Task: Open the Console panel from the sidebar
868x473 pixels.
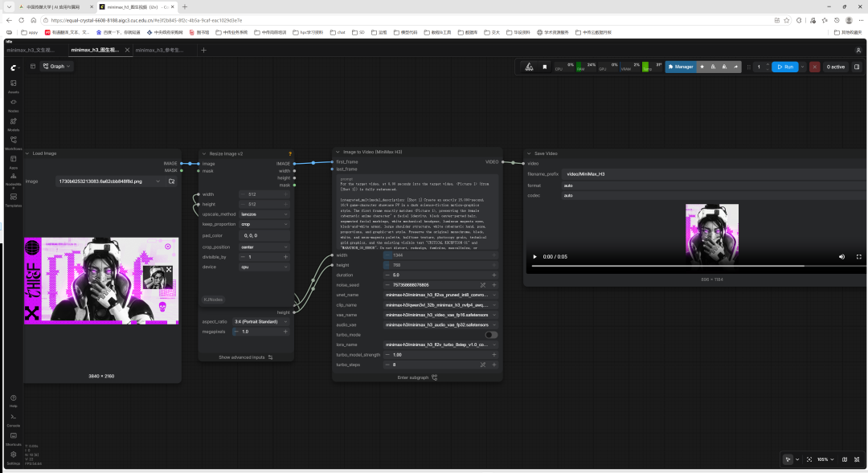Action: point(14,419)
